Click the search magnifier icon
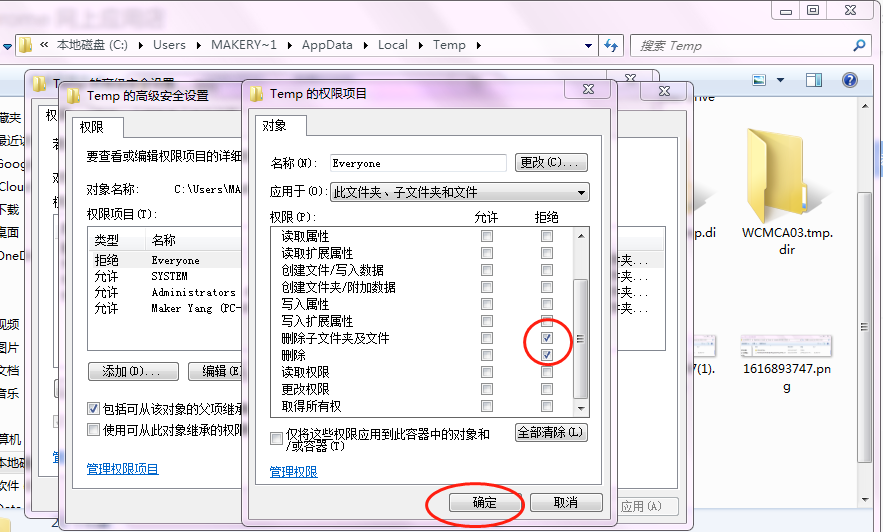The height and width of the screenshot is (532, 883). click(x=858, y=45)
